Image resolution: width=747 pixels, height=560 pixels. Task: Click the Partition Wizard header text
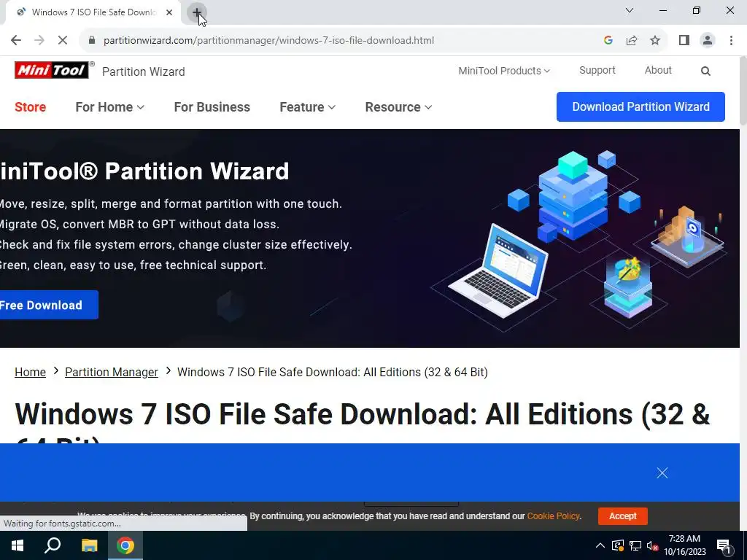pyautogui.click(x=144, y=71)
